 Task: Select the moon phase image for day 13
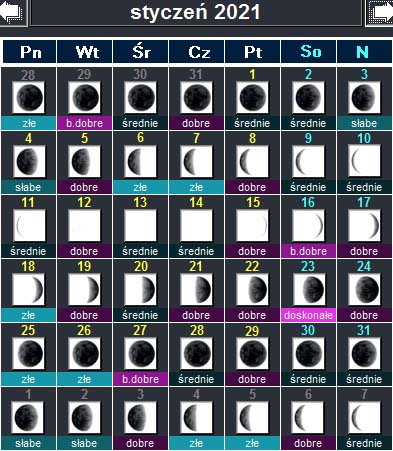[140, 226]
